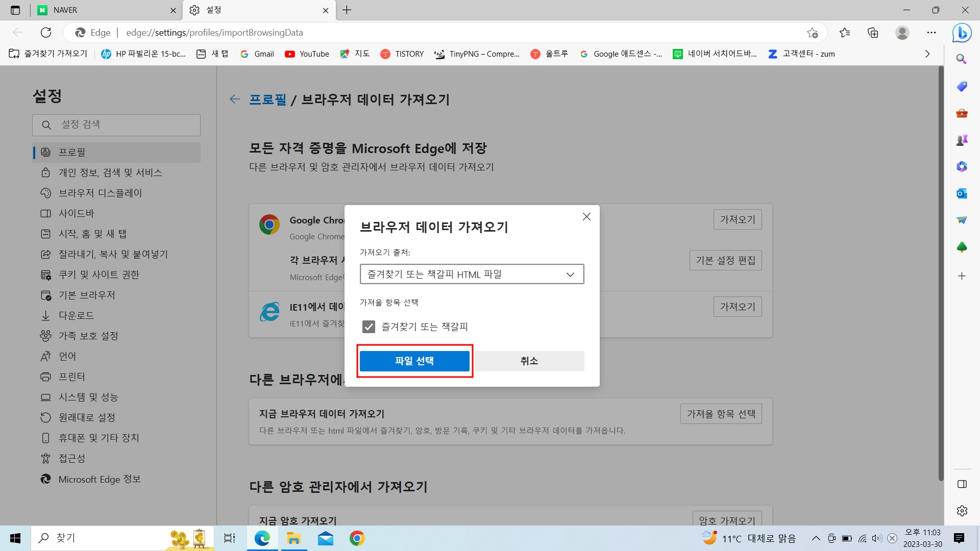Show hidden system tray icons chevron
The image size is (980, 551).
pos(816,538)
